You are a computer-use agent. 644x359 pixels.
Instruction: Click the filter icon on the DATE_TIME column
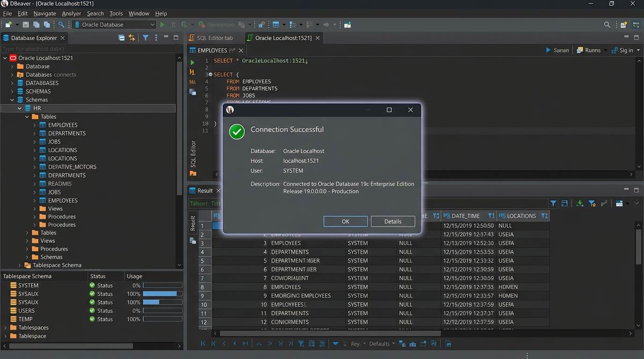point(491,216)
